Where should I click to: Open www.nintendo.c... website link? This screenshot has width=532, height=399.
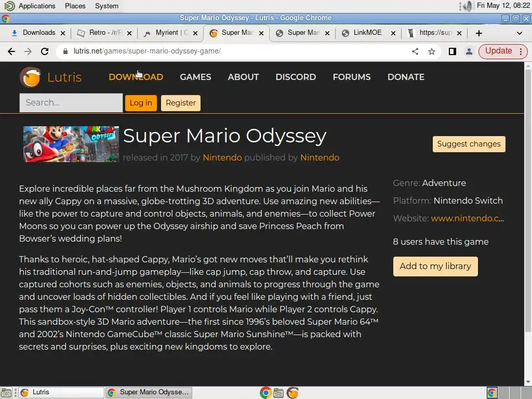pos(467,218)
